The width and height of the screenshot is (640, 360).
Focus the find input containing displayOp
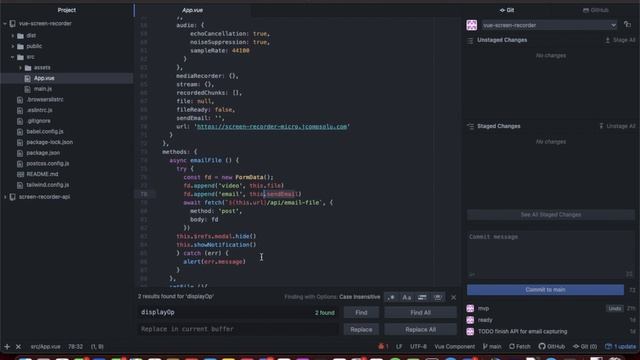coord(238,313)
